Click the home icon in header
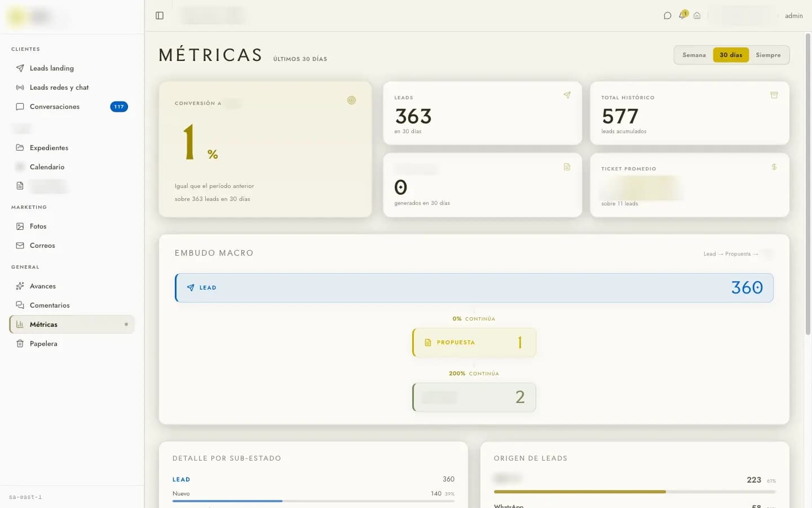This screenshot has height=508, width=812. click(697, 16)
